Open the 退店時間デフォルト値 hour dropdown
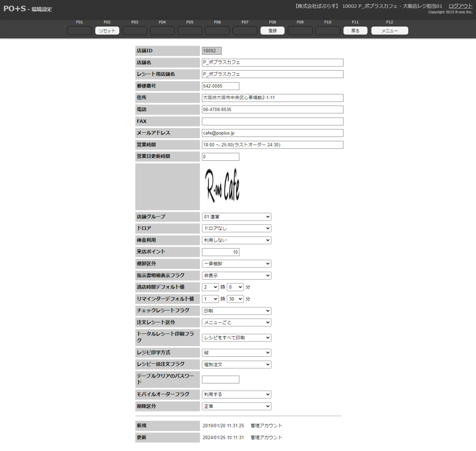 (x=210, y=288)
